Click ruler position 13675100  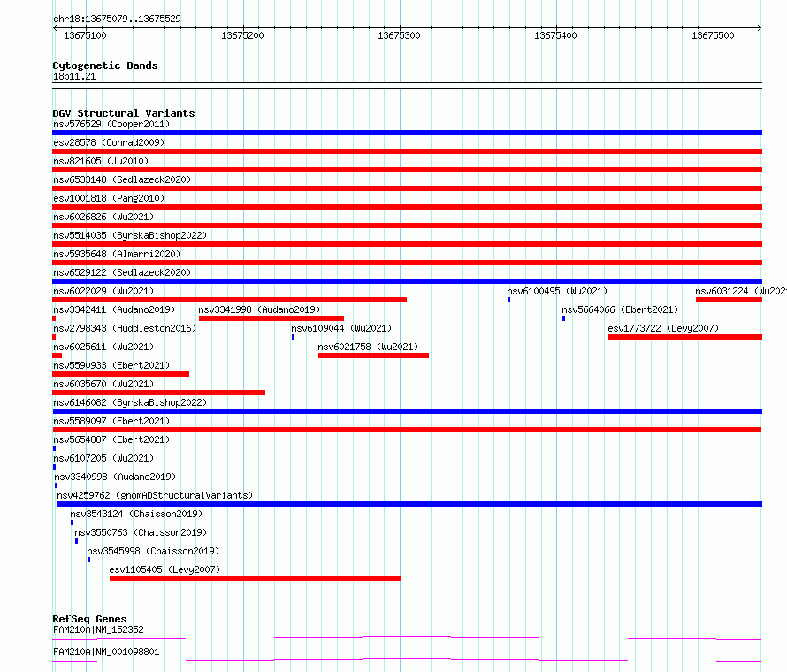pyautogui.click(x=85, y=35)
